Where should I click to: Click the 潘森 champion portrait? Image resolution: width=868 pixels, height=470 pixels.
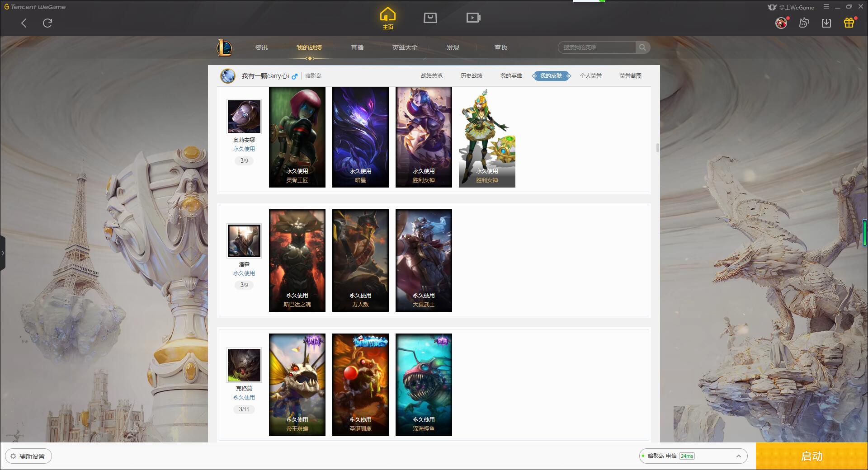(x=244, y=241)
